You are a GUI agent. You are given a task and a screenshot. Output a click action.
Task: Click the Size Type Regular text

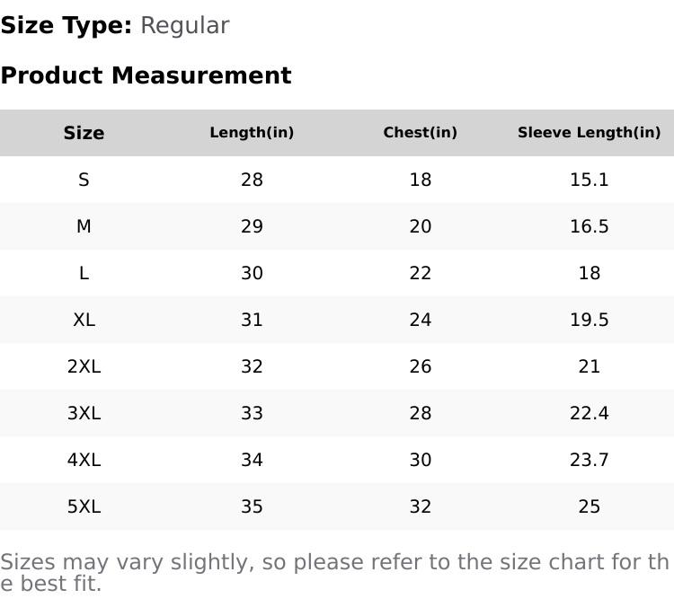pyautogui.click(x=115, y=25)
